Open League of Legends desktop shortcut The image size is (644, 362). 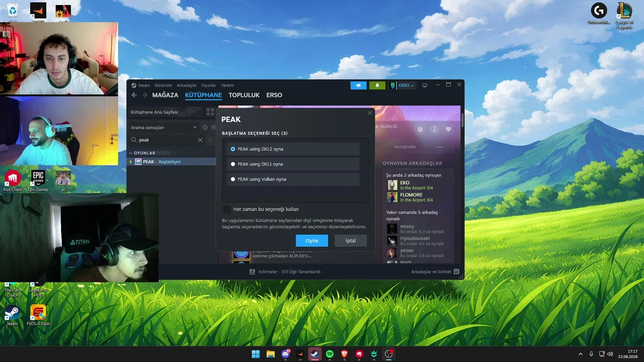click(x=624, y=16)
